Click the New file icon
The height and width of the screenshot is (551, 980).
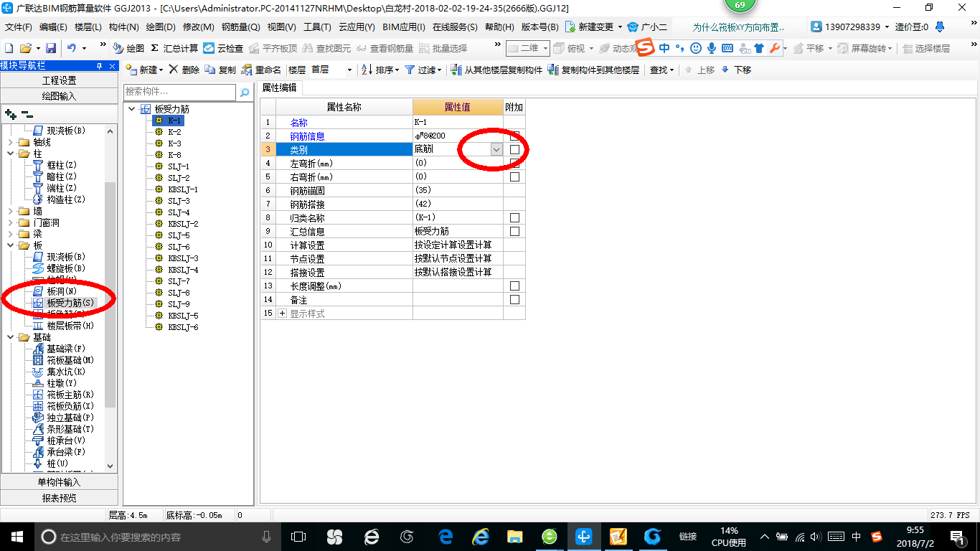(x=9, y=48)
